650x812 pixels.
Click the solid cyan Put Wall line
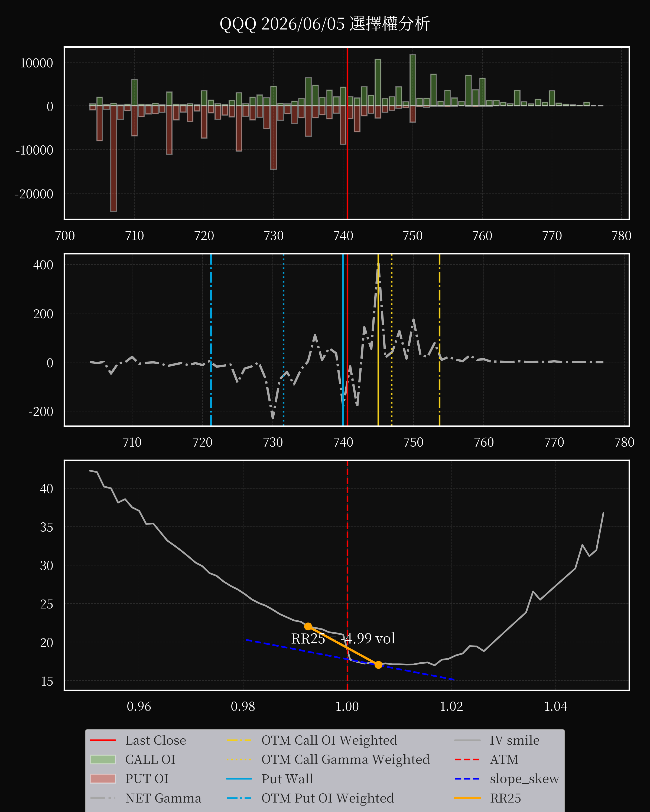point(343,340)
